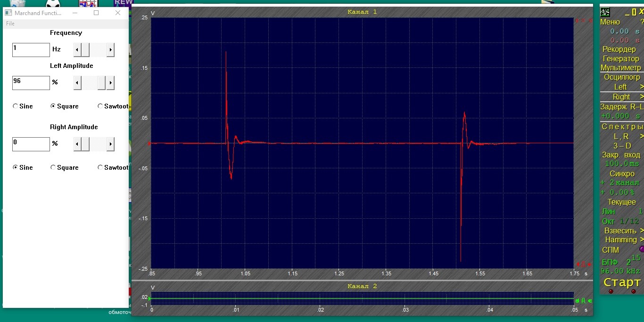This screenshot has width=644, height=322.
Task: Click the question mark help icon beside Меню
Action: click(642, 22)
